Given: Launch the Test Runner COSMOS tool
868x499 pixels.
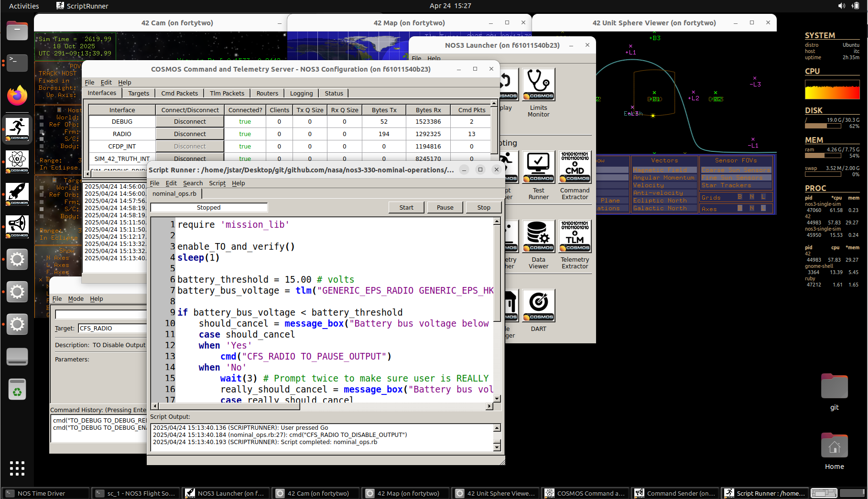Looking at the screenshot, I should tap(539, 167).
